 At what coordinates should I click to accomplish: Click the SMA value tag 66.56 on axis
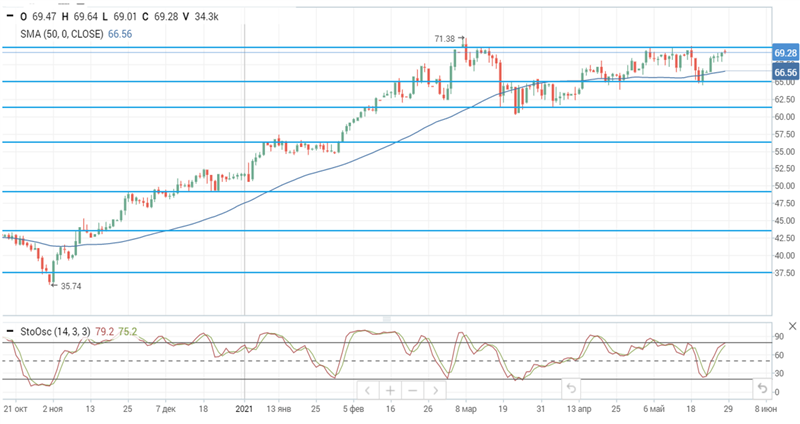(786, 73)
